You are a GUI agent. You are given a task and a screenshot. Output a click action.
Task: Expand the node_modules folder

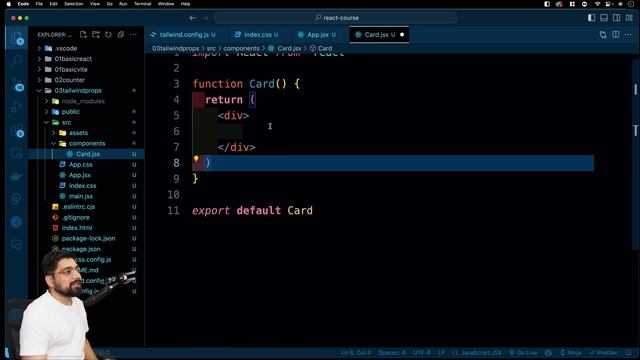tap(86, 101)
